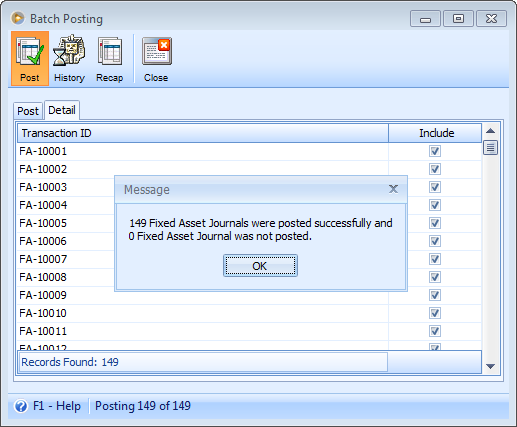Viewport: 517px width, 427px height.
Task: Click the F1 Help question mark icon
Action: click(21, 406)
